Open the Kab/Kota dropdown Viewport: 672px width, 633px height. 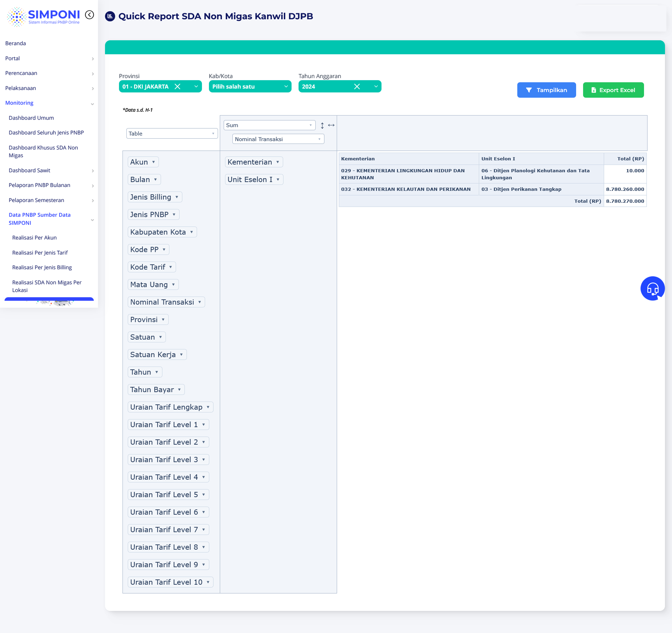click(x=250, y=86)
